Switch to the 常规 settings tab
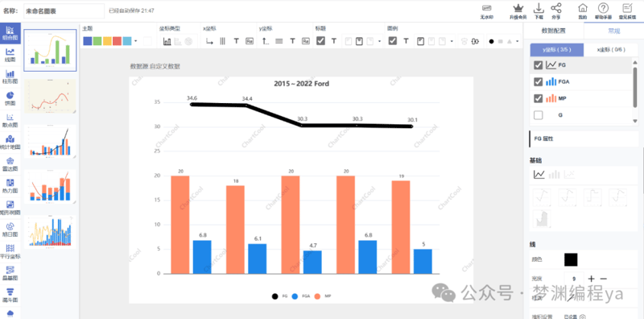 click(614, 31)
